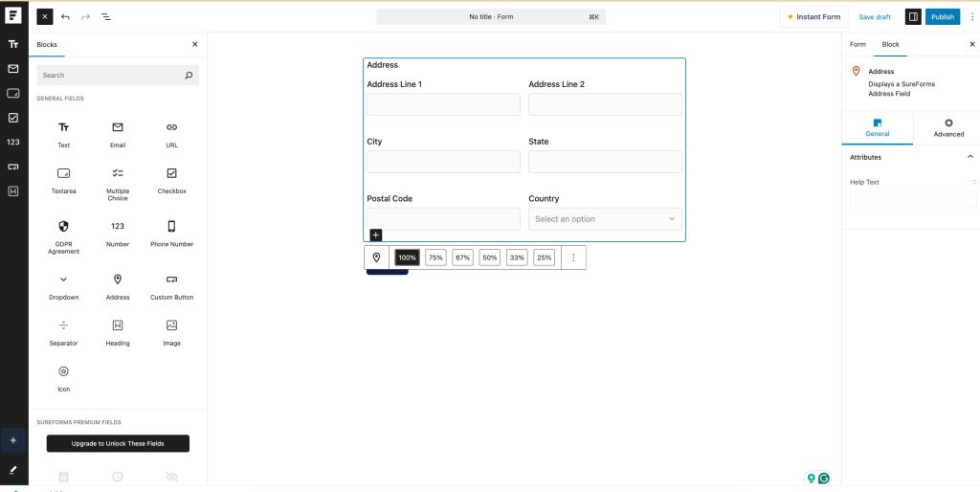
Task: Add the Custom Button block
Action: (171, 285)
